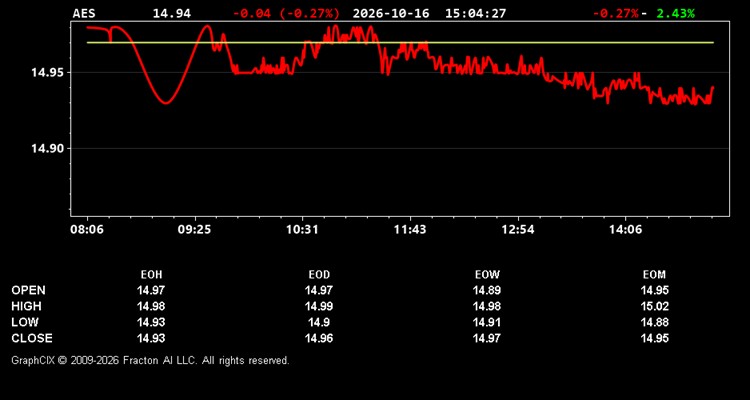Select the current price 14.94
The height and width of the screenshot is (400, 750).
point(172,14)
